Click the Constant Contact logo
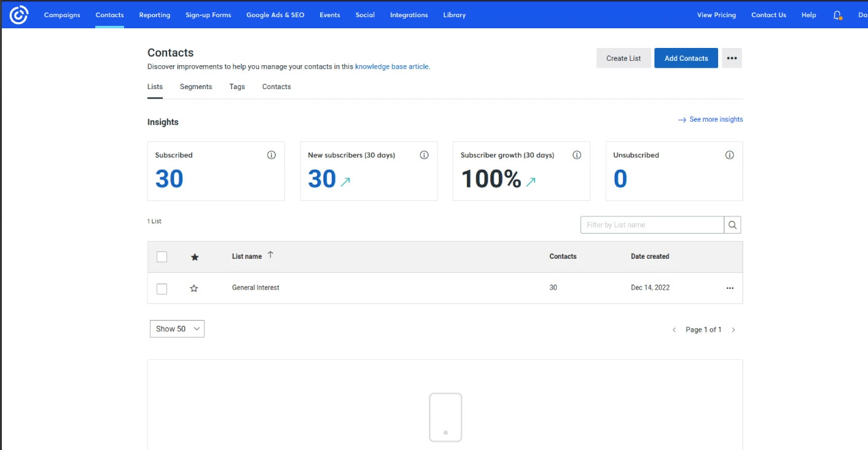 click(18, 14)
